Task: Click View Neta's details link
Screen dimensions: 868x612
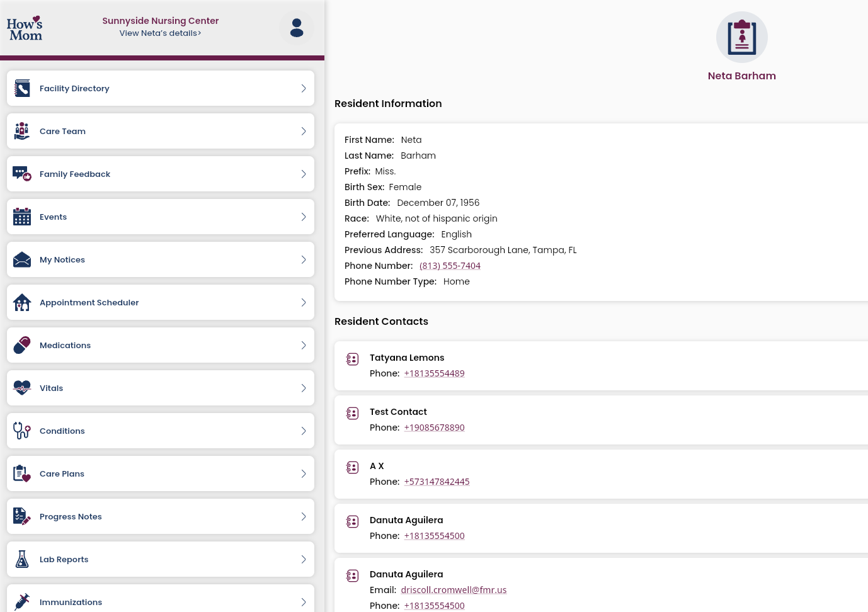Action: (160, 33)
